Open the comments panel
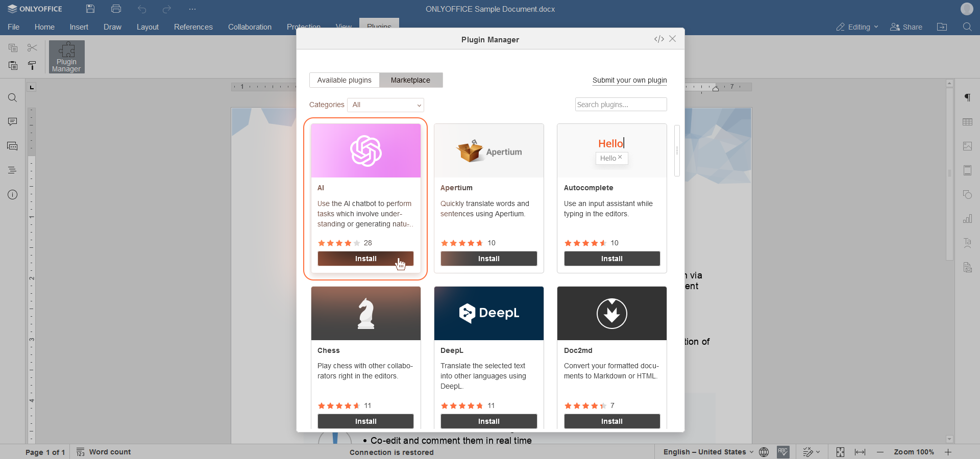Screen dimensions: 980x459 [x=12, y=122]
